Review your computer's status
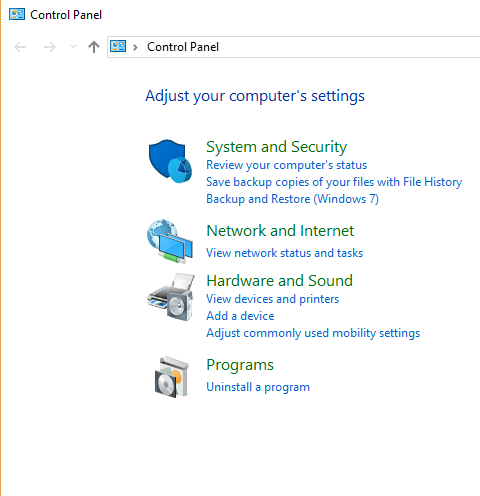 point(286,165)
